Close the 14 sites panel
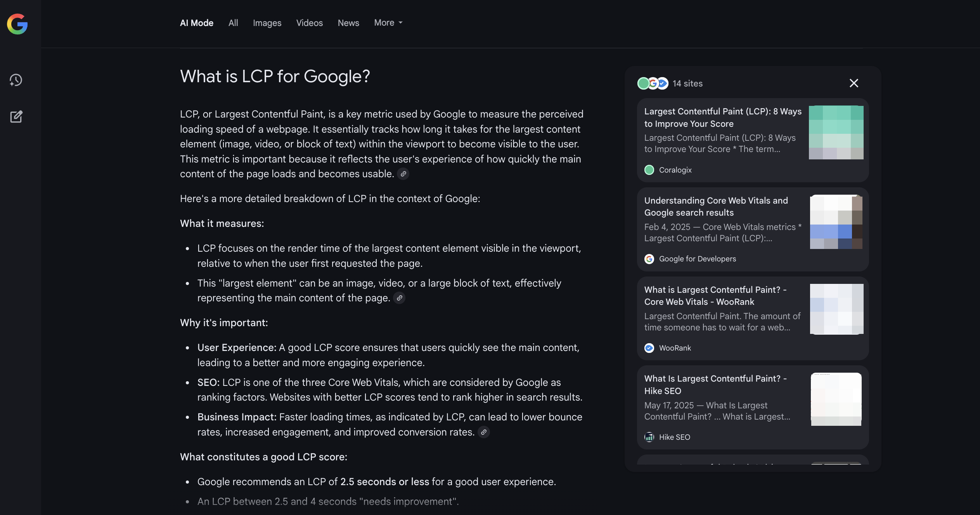The image size is (980, 515). [854, 83]
